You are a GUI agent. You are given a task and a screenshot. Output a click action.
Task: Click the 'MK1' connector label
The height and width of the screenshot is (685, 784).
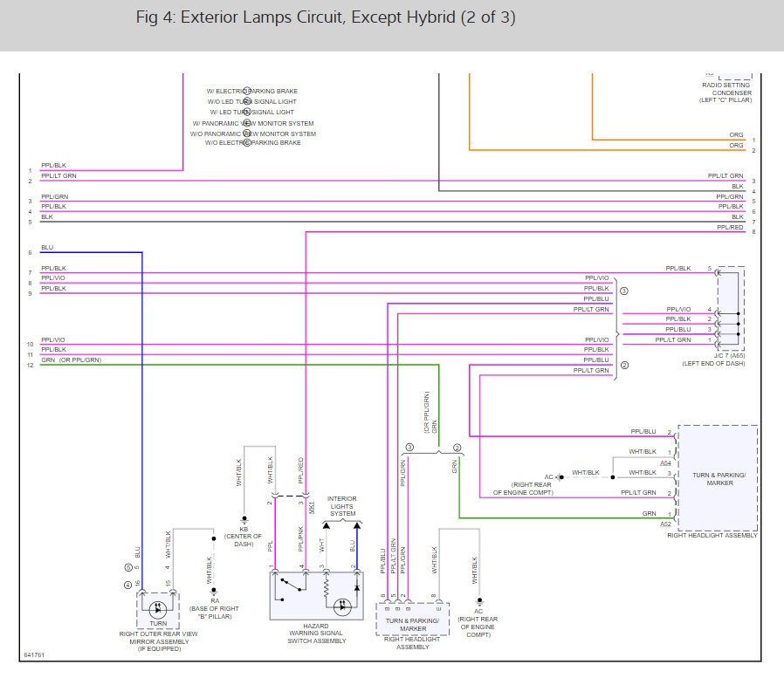[x=312, y=507]
